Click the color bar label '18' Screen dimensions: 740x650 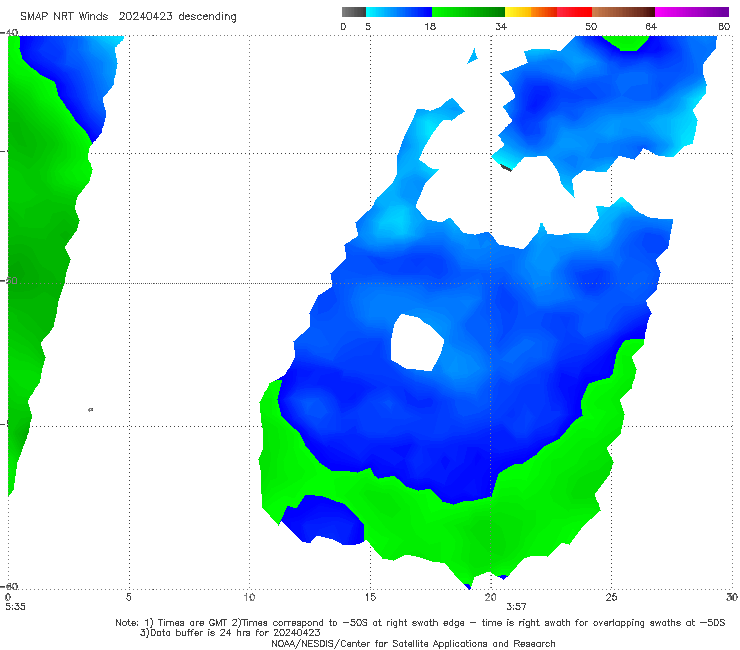(x=430, y=27)
